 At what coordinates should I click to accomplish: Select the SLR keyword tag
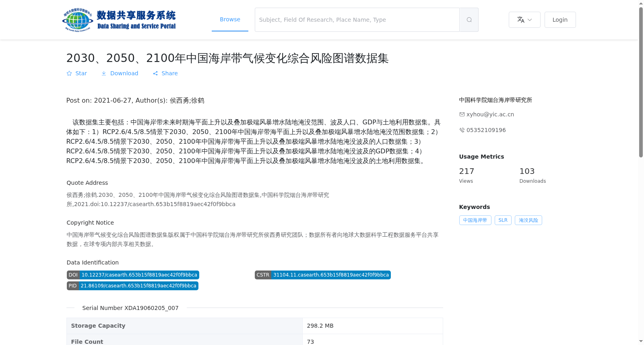(503, 220)
